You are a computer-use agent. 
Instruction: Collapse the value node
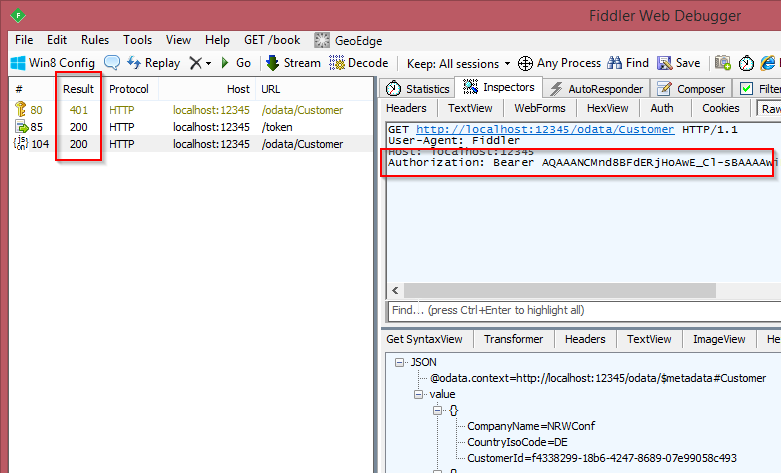point(418,394)
